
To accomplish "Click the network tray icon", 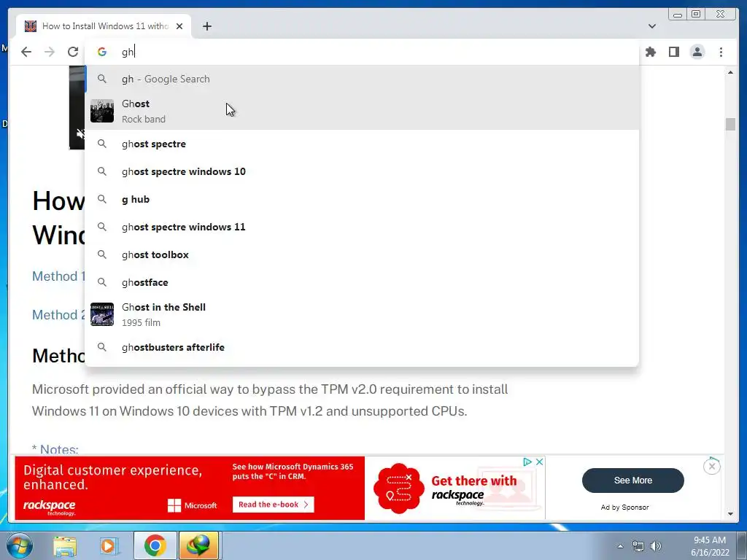I will pos(638,546).
